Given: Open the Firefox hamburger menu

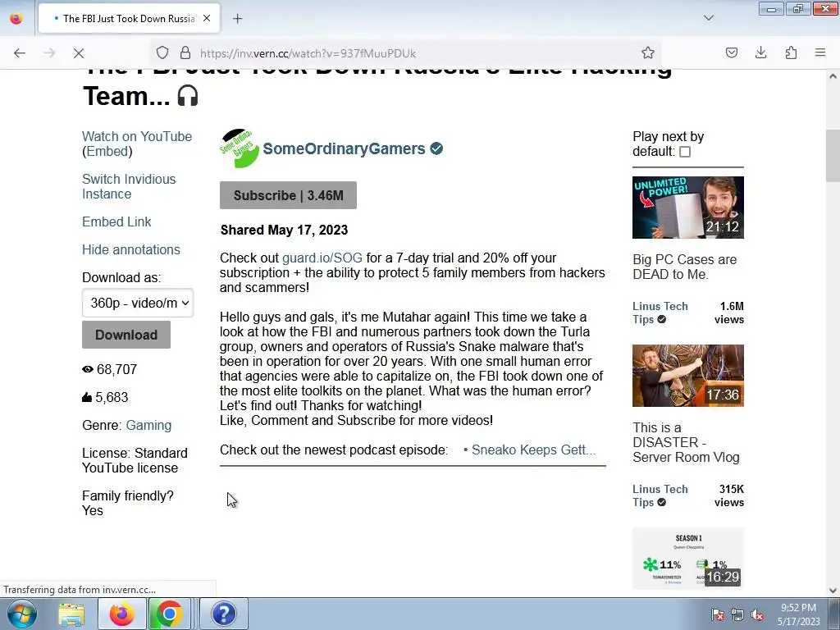Looking at the screenshot, I should [x=820, y=52].
